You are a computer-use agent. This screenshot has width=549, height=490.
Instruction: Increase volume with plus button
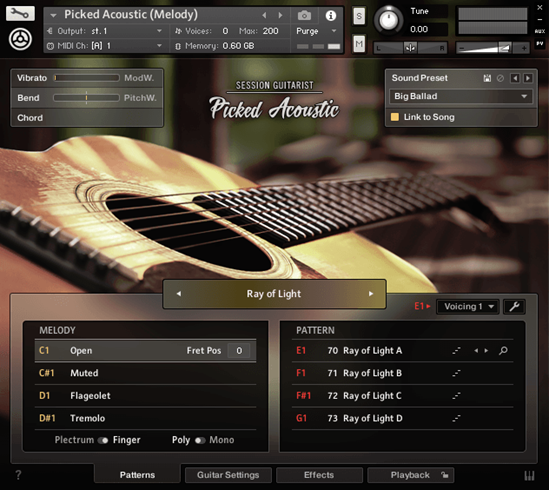524,48
